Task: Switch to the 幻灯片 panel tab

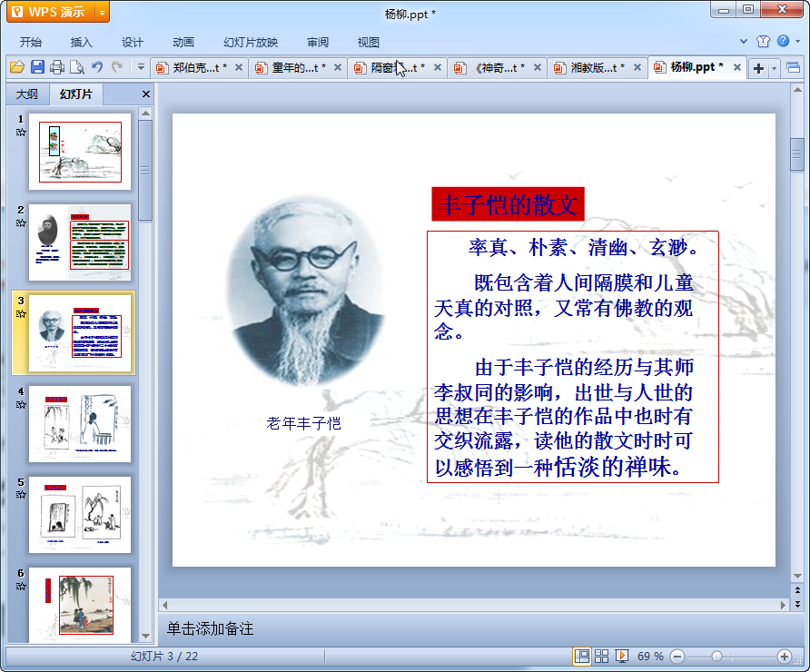Action: pos(76,94)
